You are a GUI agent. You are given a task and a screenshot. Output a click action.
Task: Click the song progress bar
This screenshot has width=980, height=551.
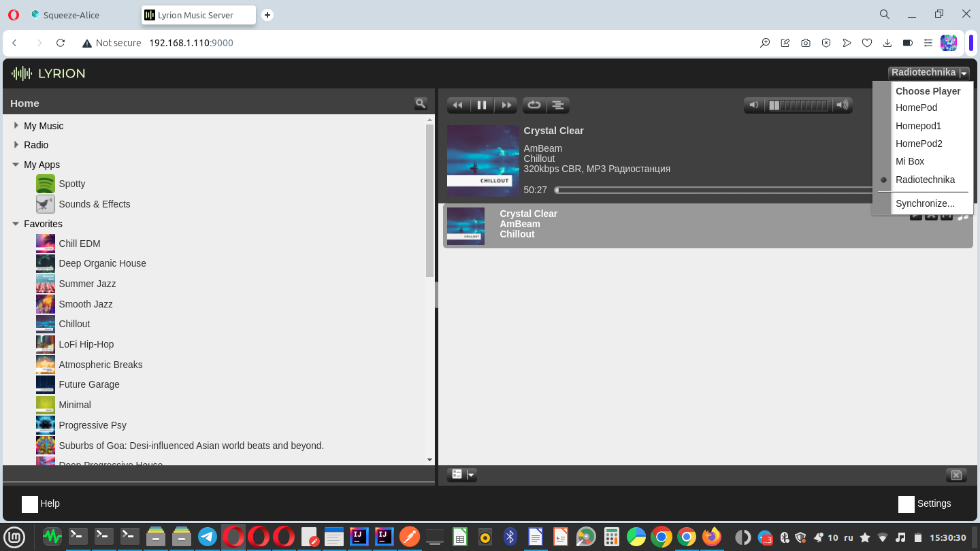pos(713,190)
